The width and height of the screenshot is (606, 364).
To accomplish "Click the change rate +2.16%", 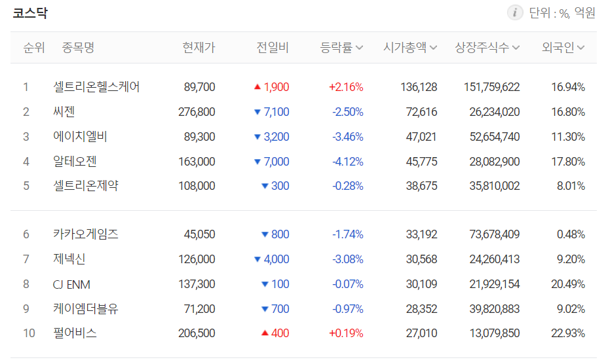I will [x=346, y=87].
